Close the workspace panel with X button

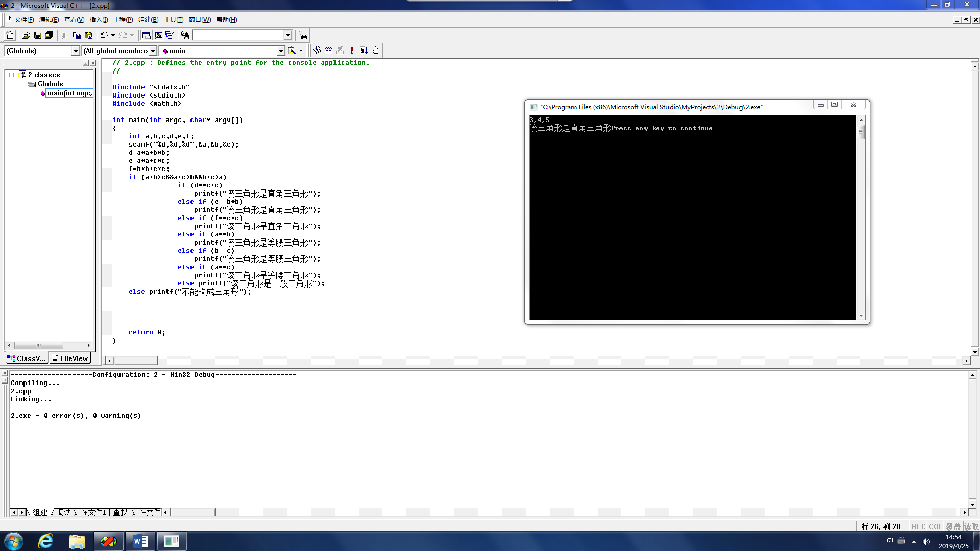(x=93, y=63)
